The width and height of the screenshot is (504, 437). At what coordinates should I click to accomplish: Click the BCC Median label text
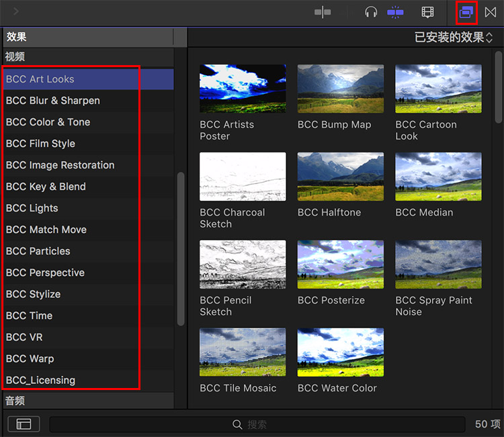click(x=424, y=212)
